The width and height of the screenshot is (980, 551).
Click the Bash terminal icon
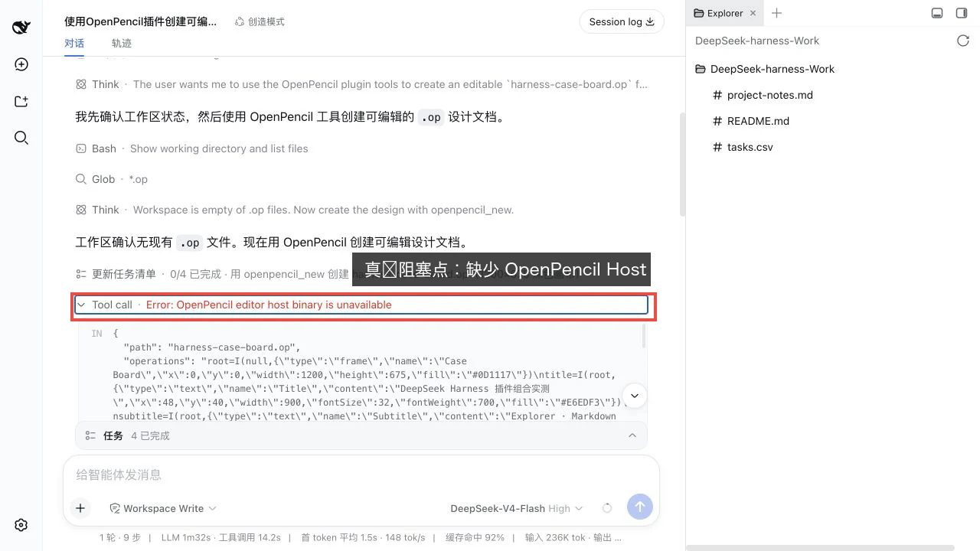(81, 148)
